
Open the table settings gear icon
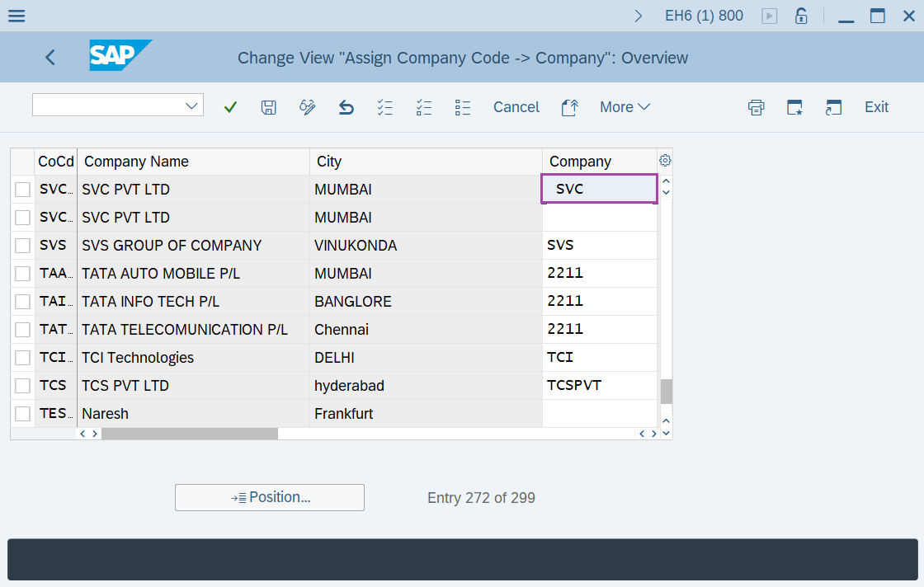[665, 159]
